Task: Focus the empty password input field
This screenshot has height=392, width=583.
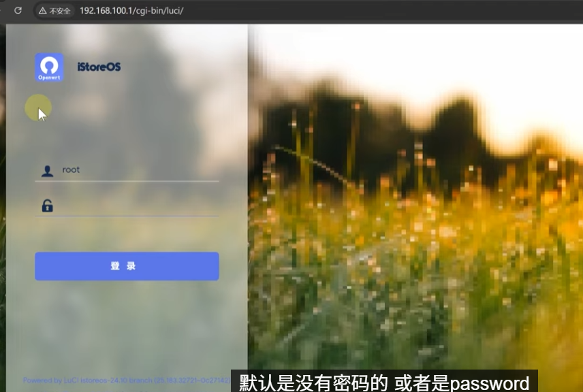Action: pyautogui.click(x=136, y=206)
